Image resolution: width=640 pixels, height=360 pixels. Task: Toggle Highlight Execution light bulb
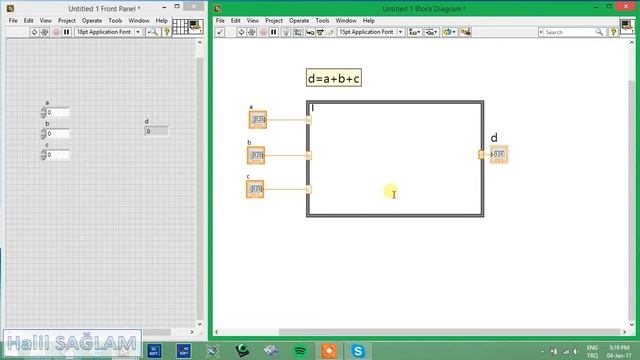point(286,32)
